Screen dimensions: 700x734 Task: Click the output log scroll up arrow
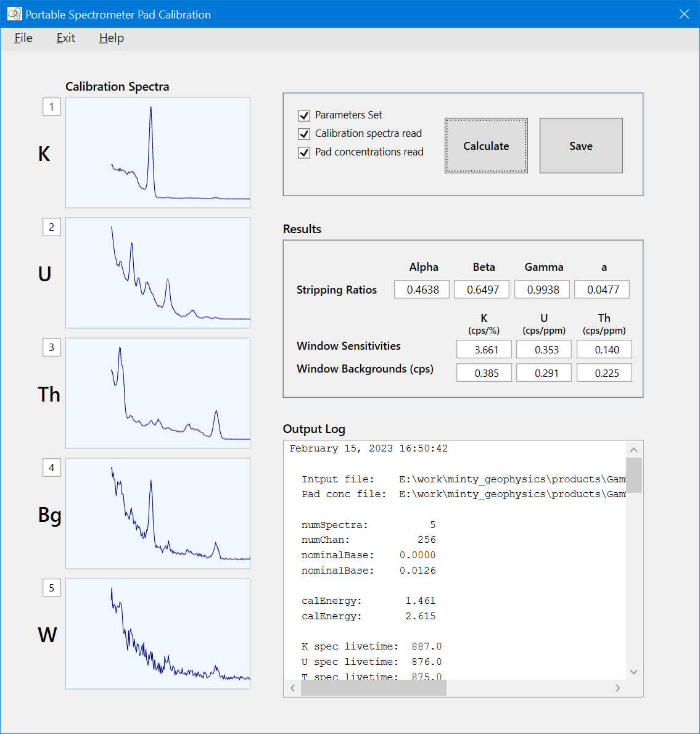point(634,449)
